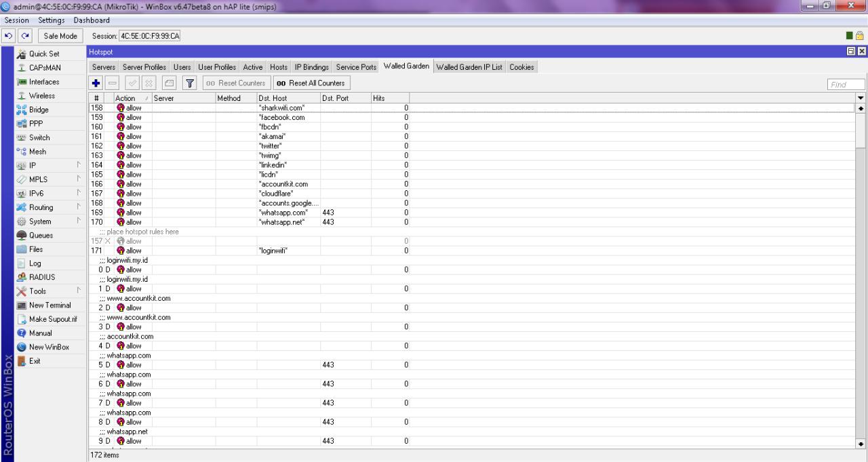The height and width of the screenshot is (462, 868).
Task: Switch to the Active tab
Action: pyautogui.click(x=253, y=67)
